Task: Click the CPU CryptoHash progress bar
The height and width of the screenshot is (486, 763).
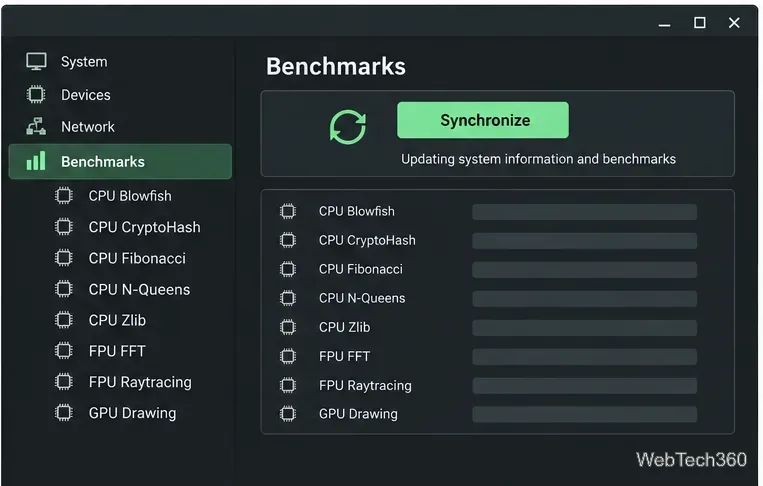Action: coord(584,240)
